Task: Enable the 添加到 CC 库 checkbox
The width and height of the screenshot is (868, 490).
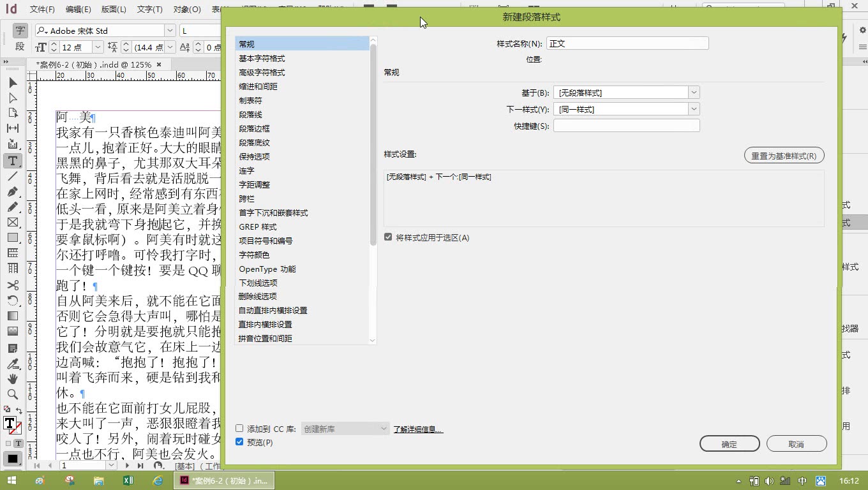Action: pos(239,429)
